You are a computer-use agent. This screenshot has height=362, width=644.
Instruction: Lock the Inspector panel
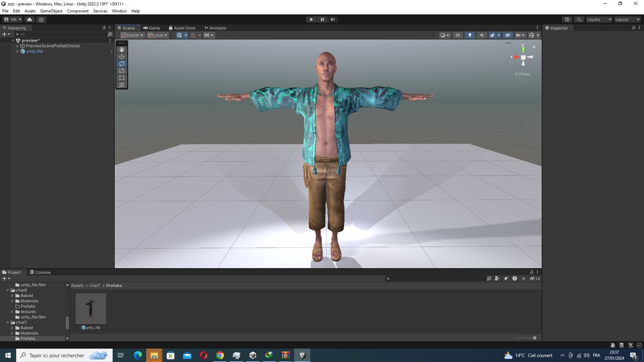[633, 28]
